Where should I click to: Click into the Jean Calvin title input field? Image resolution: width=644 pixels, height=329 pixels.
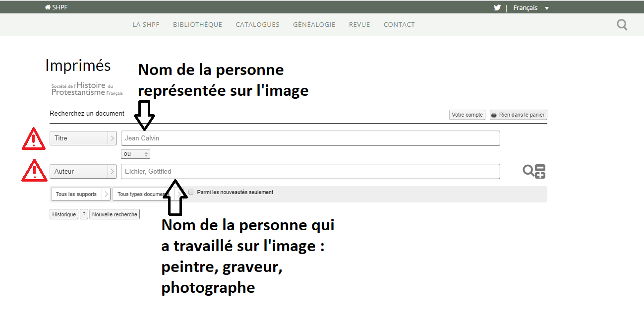click(310, 138)
